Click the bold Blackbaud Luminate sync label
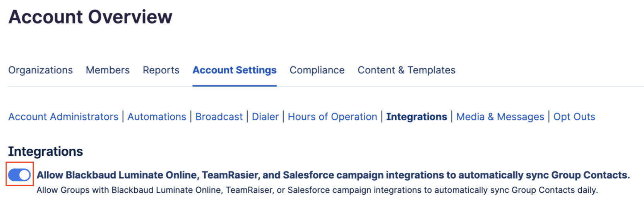 pyautogui.click(x=333, y=175)
